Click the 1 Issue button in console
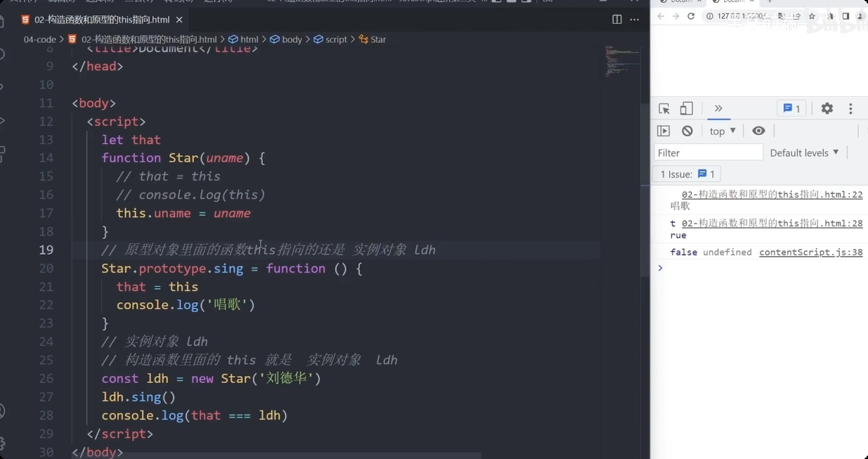 687,174
